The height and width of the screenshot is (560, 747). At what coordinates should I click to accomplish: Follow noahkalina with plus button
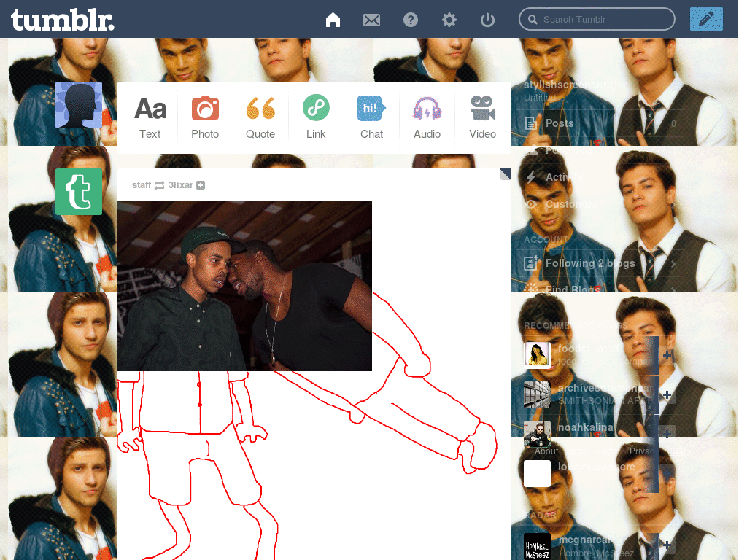click(x=667, y=434)
